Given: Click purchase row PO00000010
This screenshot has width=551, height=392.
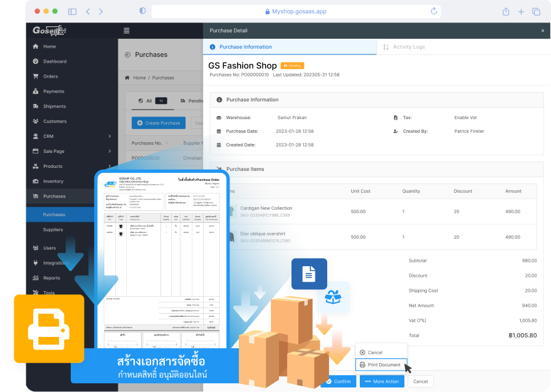Looking at the screenshot, I should pyautogui.click(x=145, y=158).
